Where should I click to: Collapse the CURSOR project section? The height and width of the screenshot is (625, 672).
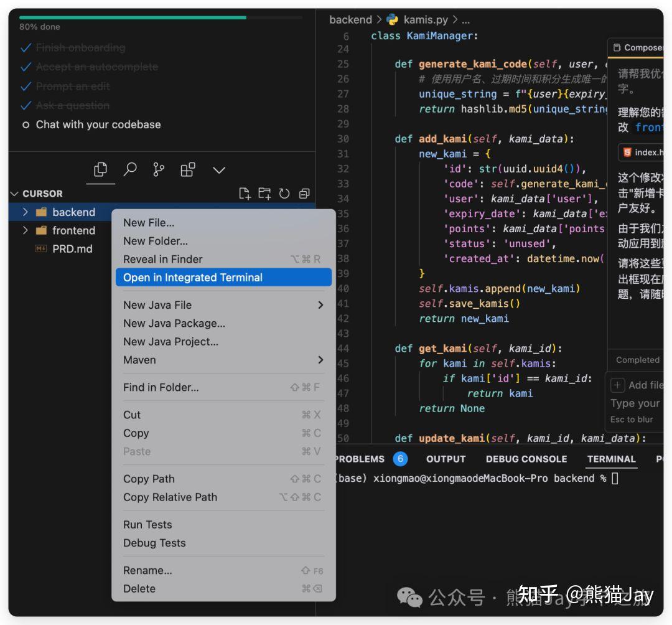pos(15,194)
